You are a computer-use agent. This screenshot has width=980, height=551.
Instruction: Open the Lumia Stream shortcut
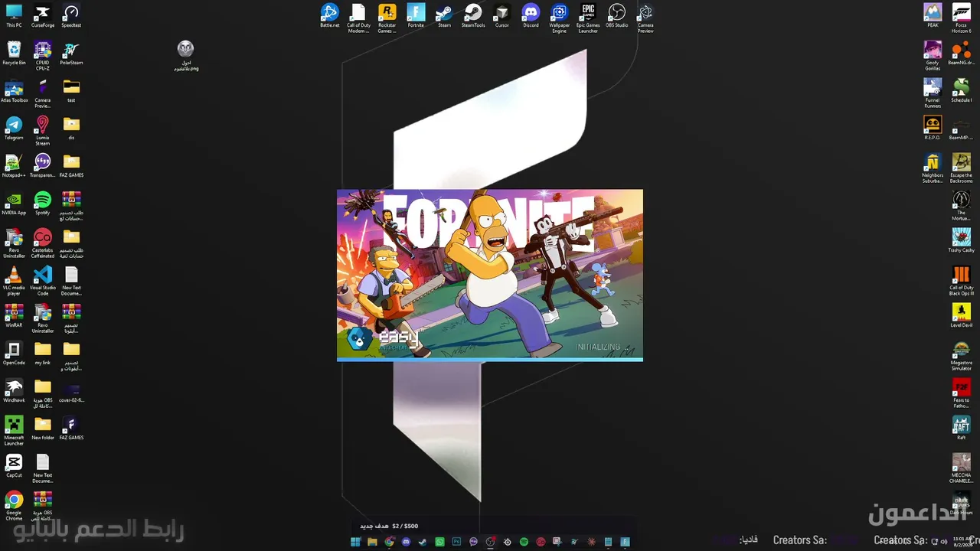point(43,131)
